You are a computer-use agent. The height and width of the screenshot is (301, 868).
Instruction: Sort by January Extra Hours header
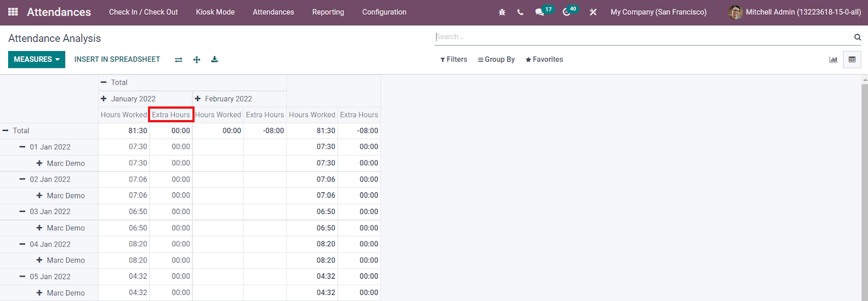click(x=171, y=115)
